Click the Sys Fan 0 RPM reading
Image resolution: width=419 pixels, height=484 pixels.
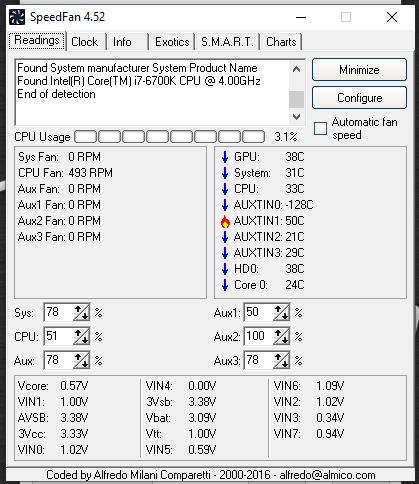tap(59, 157)
